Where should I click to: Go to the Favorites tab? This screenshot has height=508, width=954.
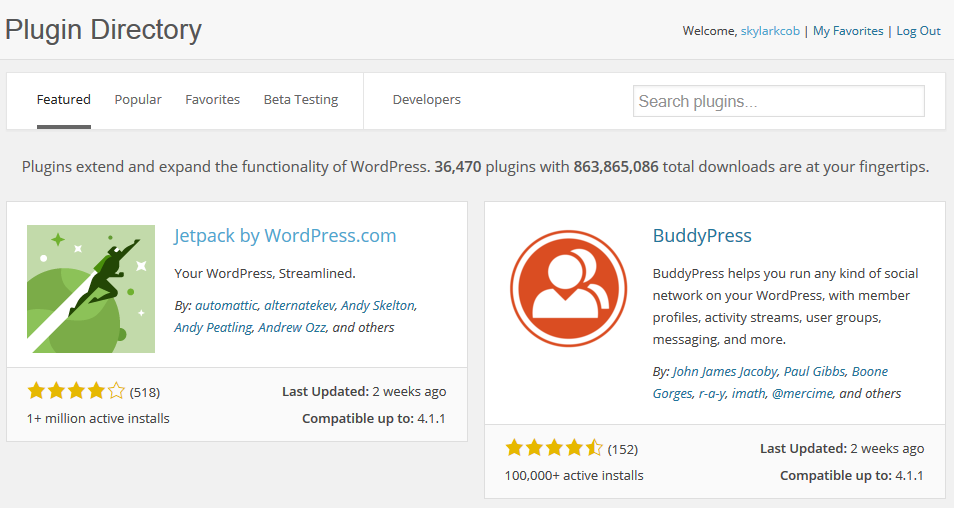click(x=212, y=100)
